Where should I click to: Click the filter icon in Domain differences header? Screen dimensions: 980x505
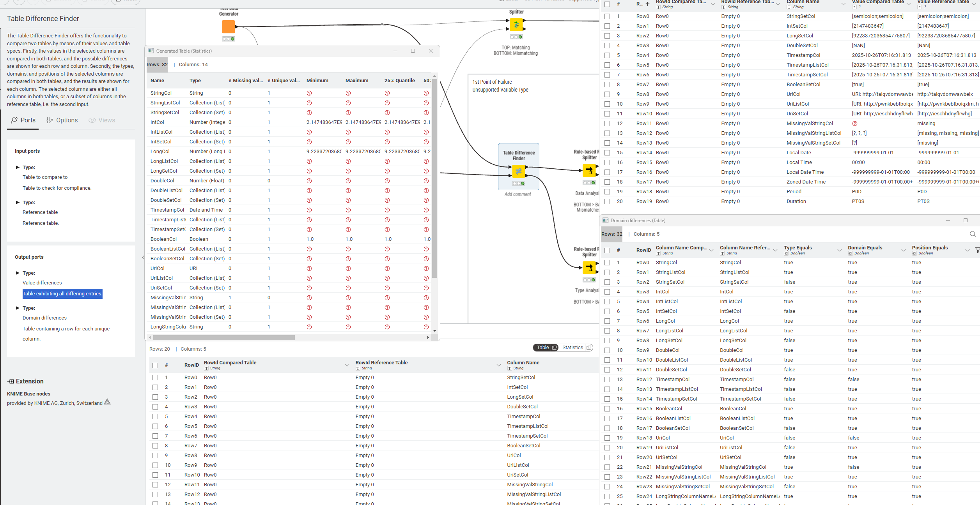coord(977,250)
